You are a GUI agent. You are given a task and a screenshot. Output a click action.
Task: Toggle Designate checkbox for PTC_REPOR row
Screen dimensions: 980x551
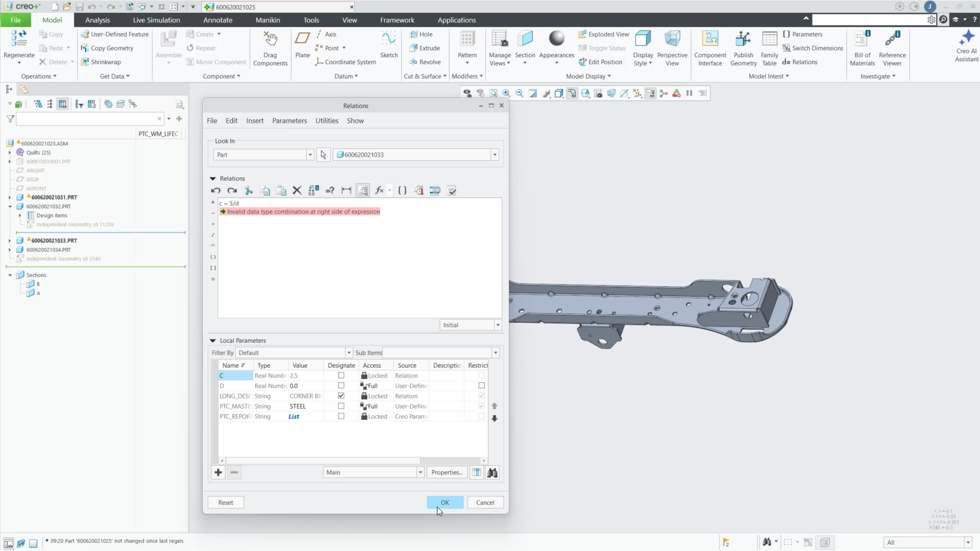coord(341,416)
